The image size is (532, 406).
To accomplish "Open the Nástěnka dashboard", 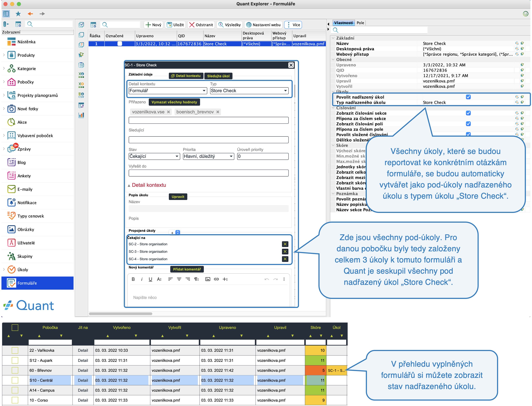I will (x=26, y=42).
